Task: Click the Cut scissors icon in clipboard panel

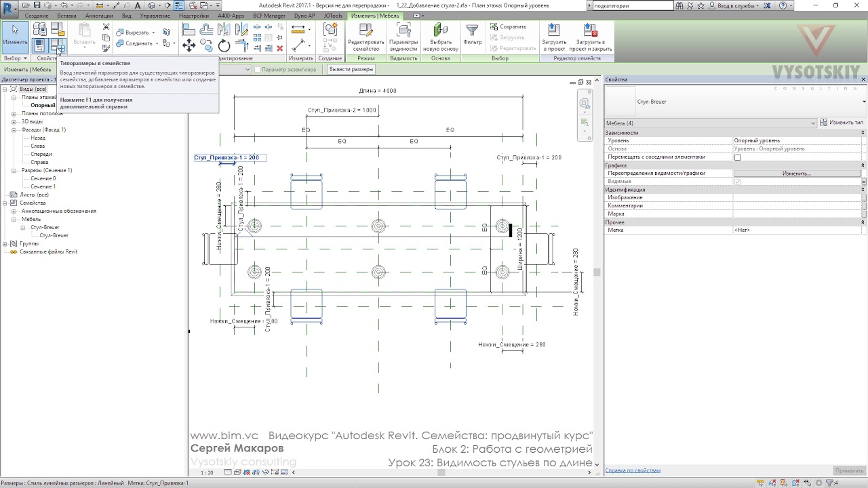Action: coord(106,27)
